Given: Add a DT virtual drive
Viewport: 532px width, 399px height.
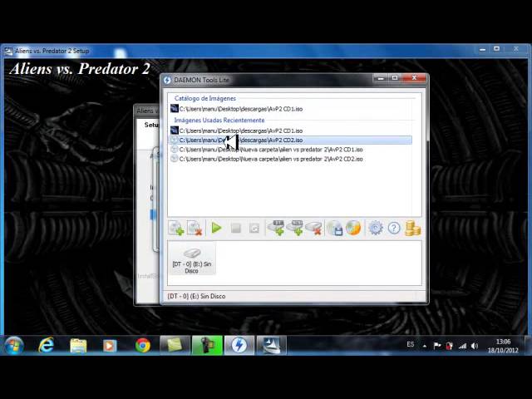Looking at the screenshot, I should pos(276,228).
